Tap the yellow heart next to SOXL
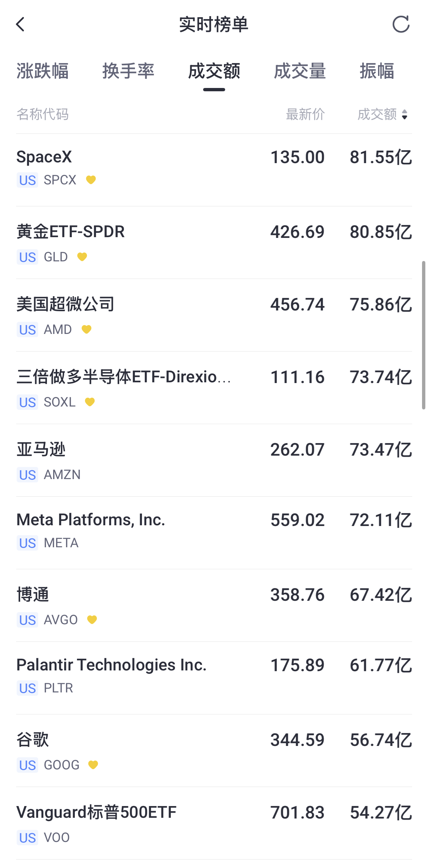This screenshot has width=429, height=868. tap(90, 402)
